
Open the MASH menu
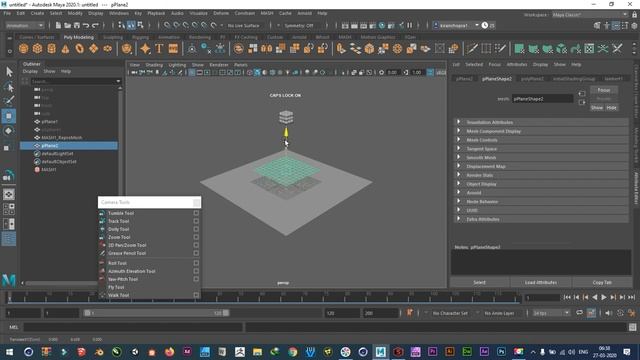tap(267, 13)
